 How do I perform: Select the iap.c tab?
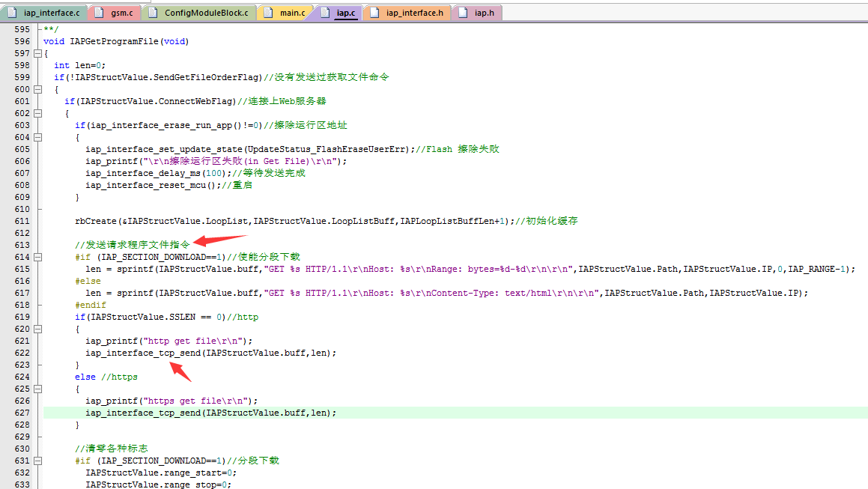(x=339, y=12)
